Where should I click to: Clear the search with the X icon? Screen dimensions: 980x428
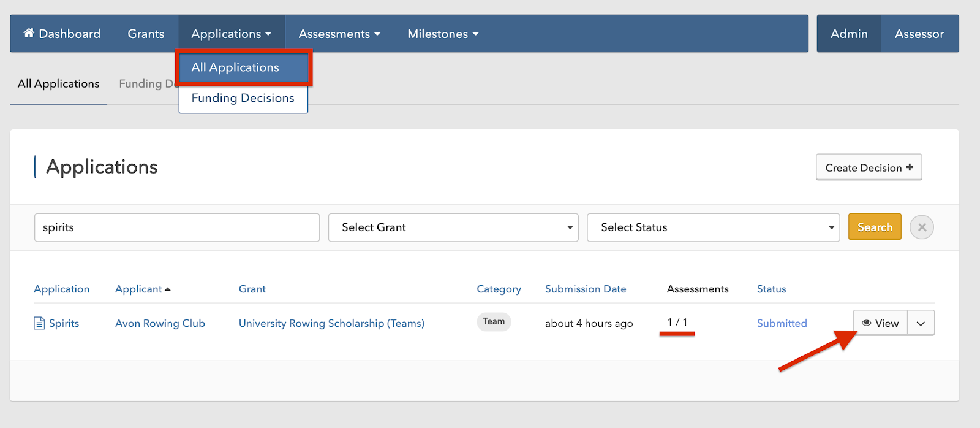point(922,227)
